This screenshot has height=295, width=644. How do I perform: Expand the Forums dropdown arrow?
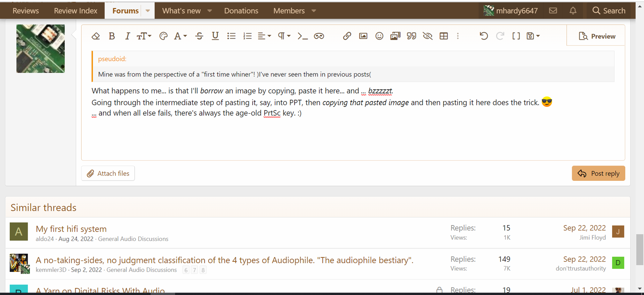click(x=148, y=11)
